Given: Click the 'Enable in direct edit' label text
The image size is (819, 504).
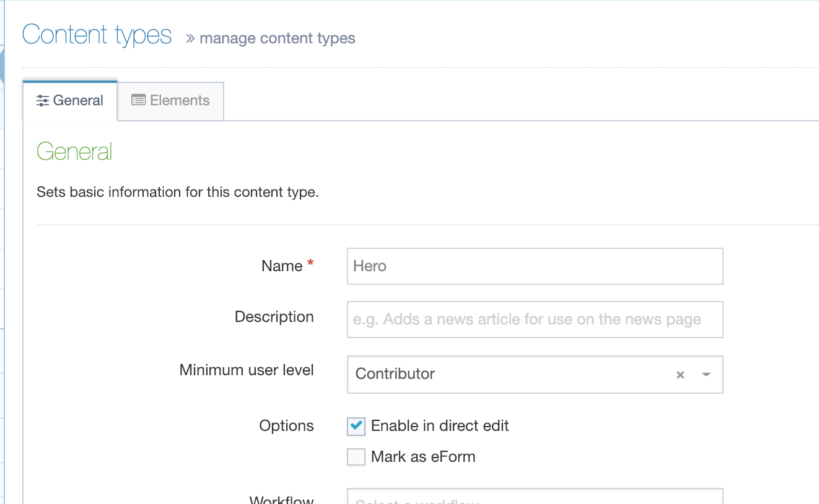Looking at the screenshot, I should coord(440,426).
